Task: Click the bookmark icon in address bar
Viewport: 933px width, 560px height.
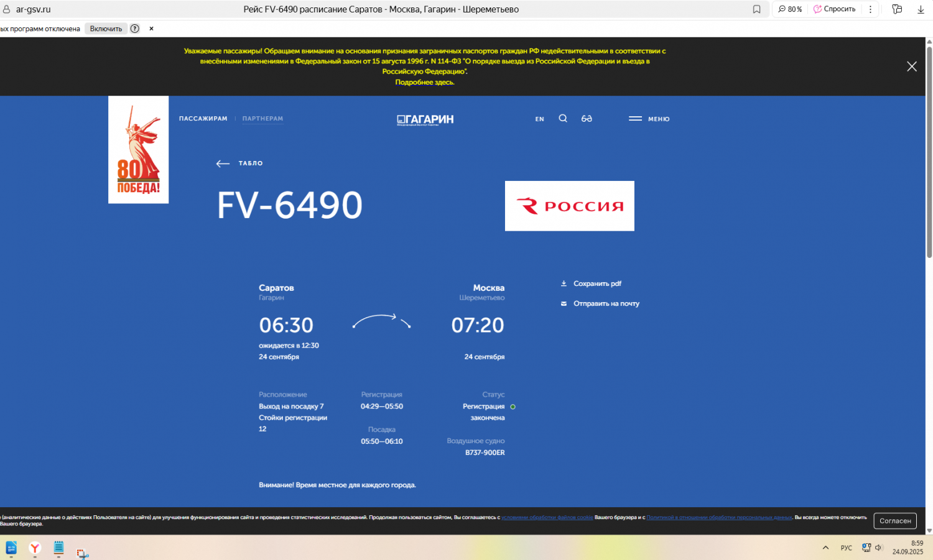Action: point(756,9)
